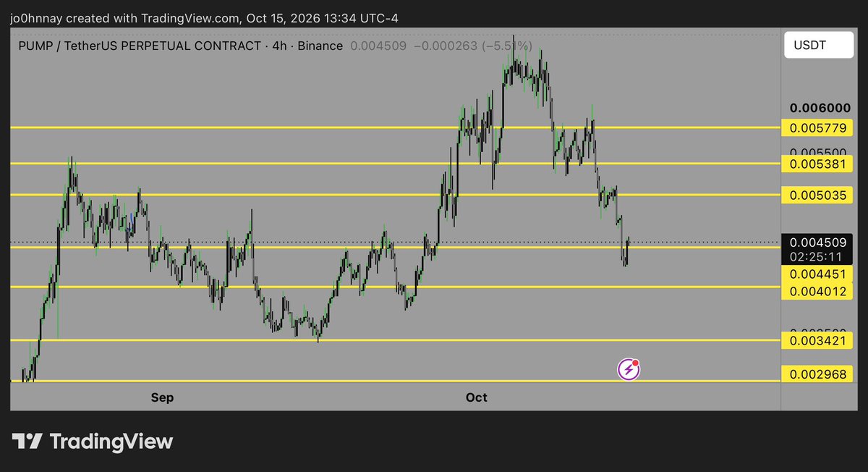Click the PUMP / TetherUS PERPETUAL CONTRACT title
This screenshot has height=472, width=868.
[141, 46]
